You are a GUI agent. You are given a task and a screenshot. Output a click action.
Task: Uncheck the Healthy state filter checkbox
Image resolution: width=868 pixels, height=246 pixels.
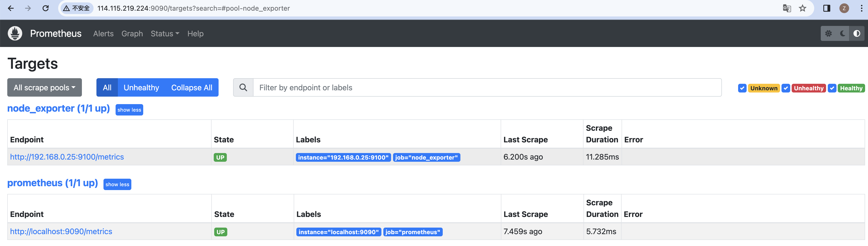pos(832,88)
